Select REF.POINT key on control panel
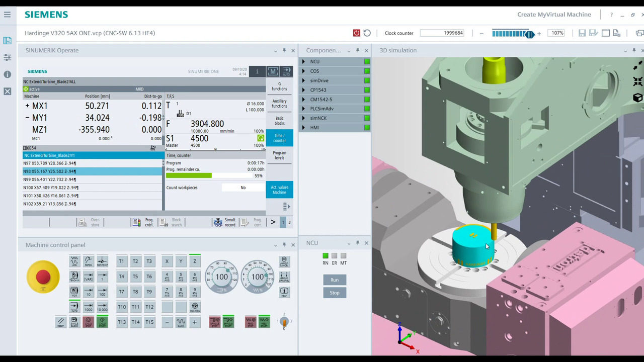 (102, 261)
